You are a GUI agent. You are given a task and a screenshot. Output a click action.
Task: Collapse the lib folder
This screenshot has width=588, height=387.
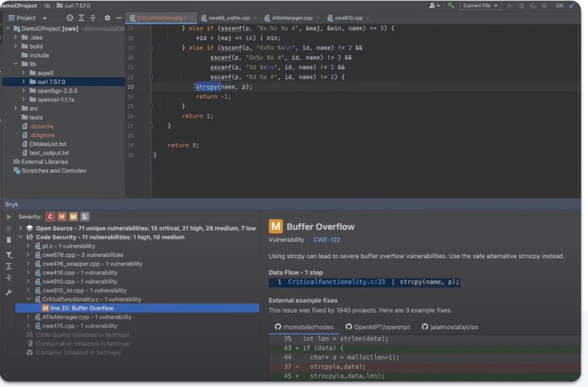point(15,64)
